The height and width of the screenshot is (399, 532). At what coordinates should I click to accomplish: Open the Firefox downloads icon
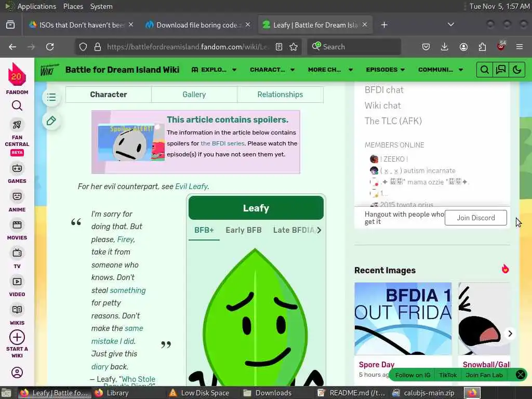coord(445,47)
